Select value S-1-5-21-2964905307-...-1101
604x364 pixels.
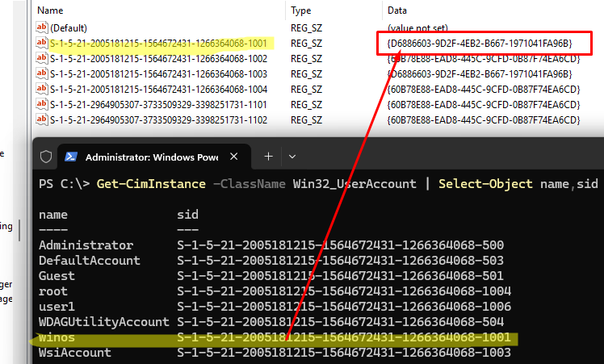[158, 105]
